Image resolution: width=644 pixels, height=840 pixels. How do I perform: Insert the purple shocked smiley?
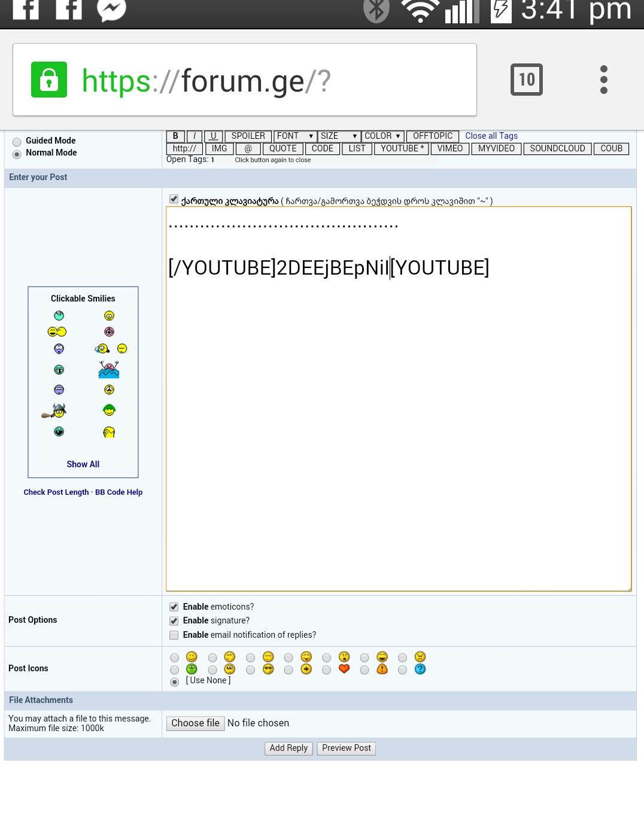(x=59, y=348)
